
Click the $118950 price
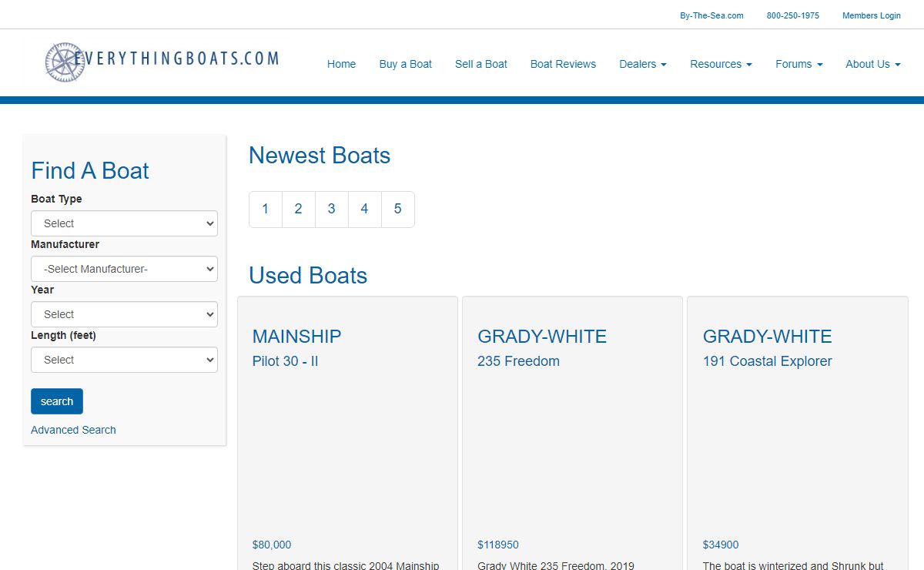498,545
